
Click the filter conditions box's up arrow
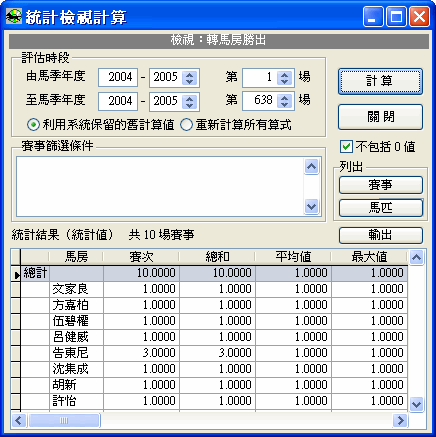[x=312, y=166]
